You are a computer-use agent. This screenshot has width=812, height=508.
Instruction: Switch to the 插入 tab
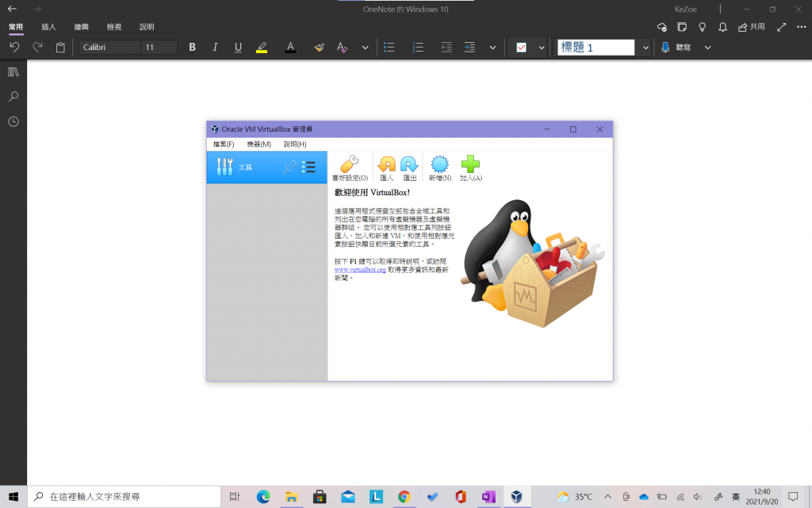[x=48, y=27]
